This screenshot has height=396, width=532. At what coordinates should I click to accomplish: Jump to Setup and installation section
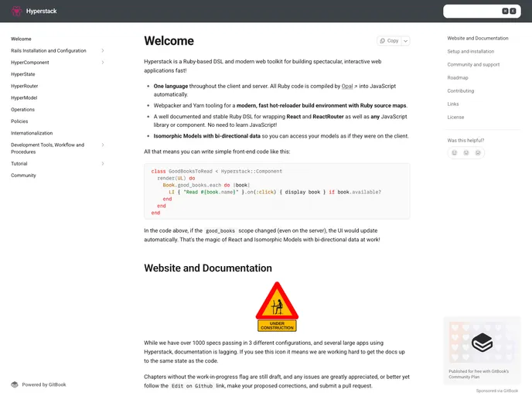click(x=471, y=51)
